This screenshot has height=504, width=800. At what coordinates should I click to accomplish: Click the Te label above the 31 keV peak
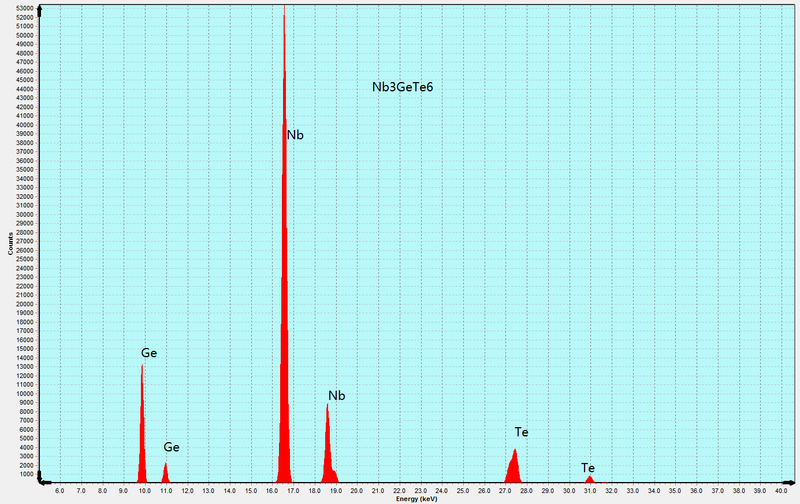point(588,467)
